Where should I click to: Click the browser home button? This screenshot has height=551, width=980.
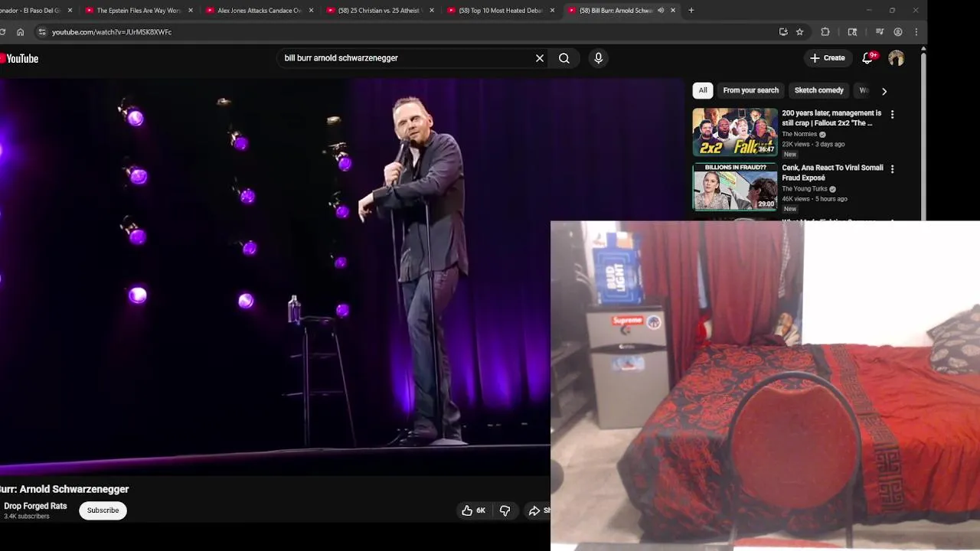[x=21, y=32]
